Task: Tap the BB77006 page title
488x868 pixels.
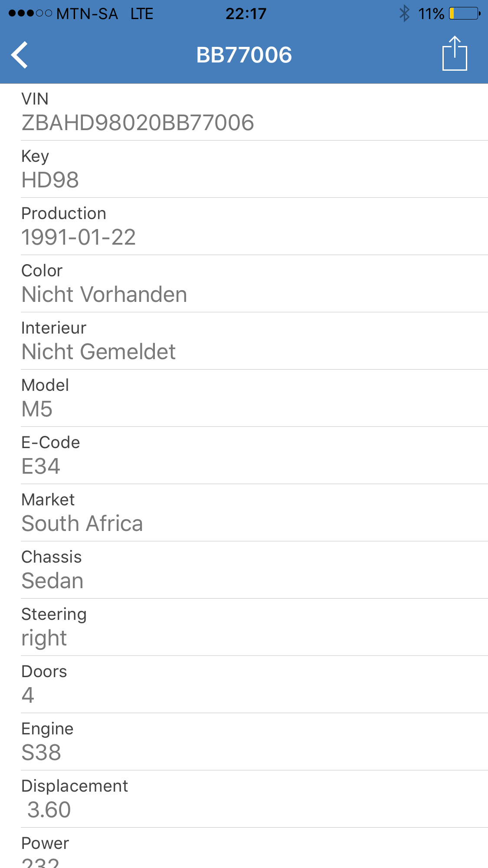Action: (244, 55)
